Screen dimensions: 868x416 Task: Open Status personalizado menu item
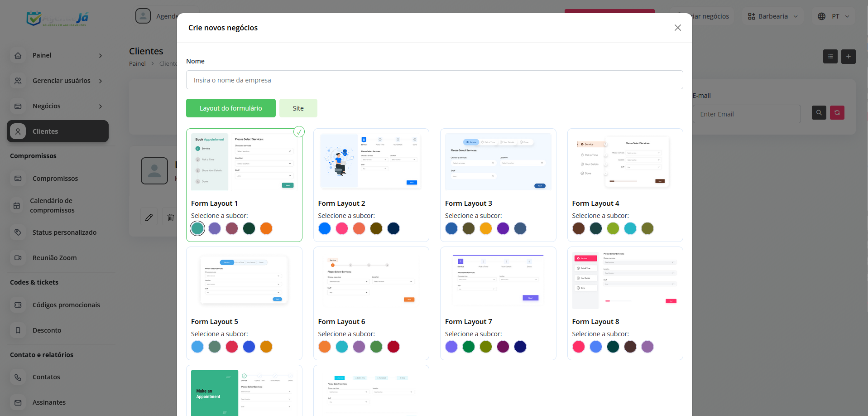pos(64,232)
